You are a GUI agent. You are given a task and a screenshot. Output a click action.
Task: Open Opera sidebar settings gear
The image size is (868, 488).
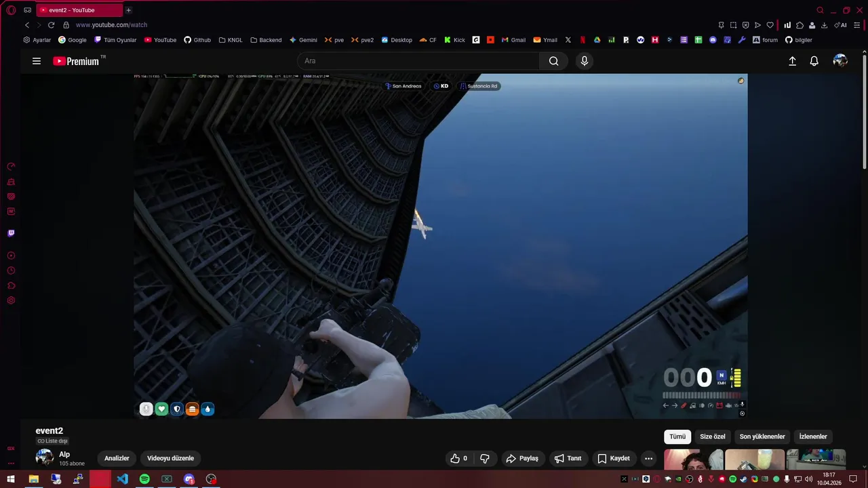coord(11,300)
